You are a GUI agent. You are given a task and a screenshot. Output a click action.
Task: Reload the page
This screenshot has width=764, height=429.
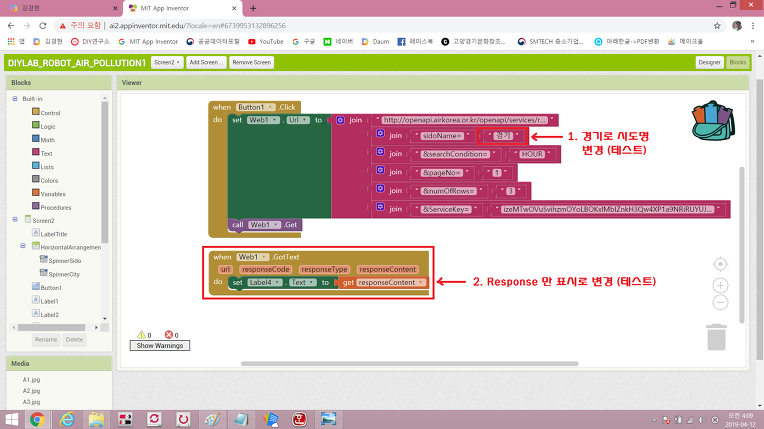[x=43, y=26]
